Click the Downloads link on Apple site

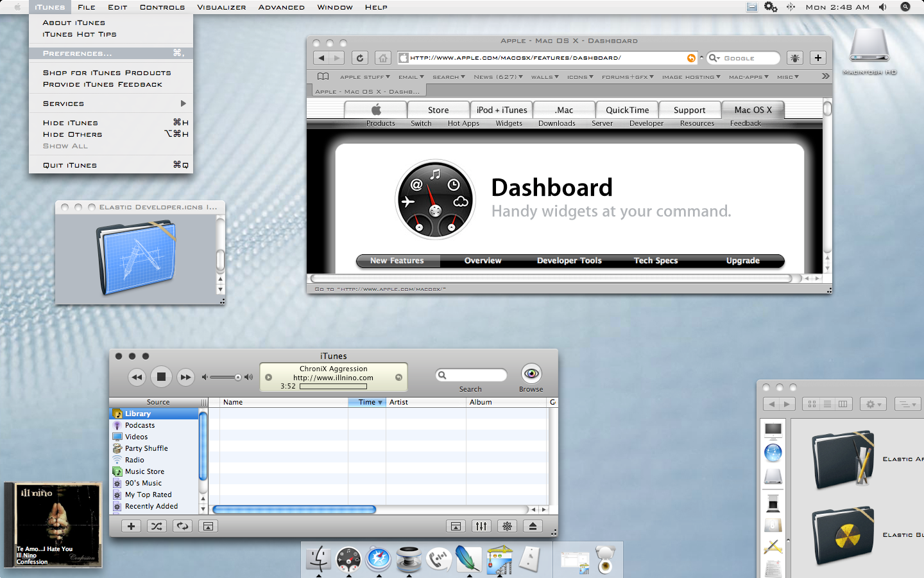[x=557, y=123]
